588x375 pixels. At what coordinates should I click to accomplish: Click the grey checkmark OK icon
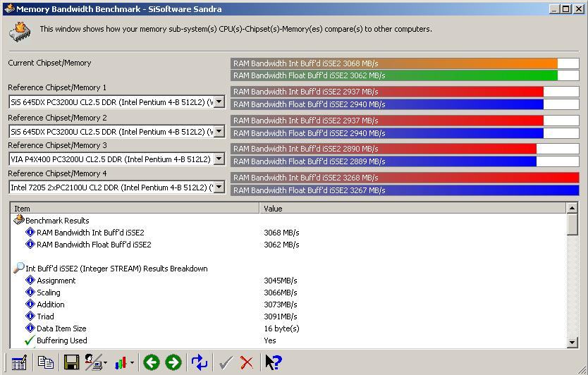pyautogui.click(x=226, y=362)
